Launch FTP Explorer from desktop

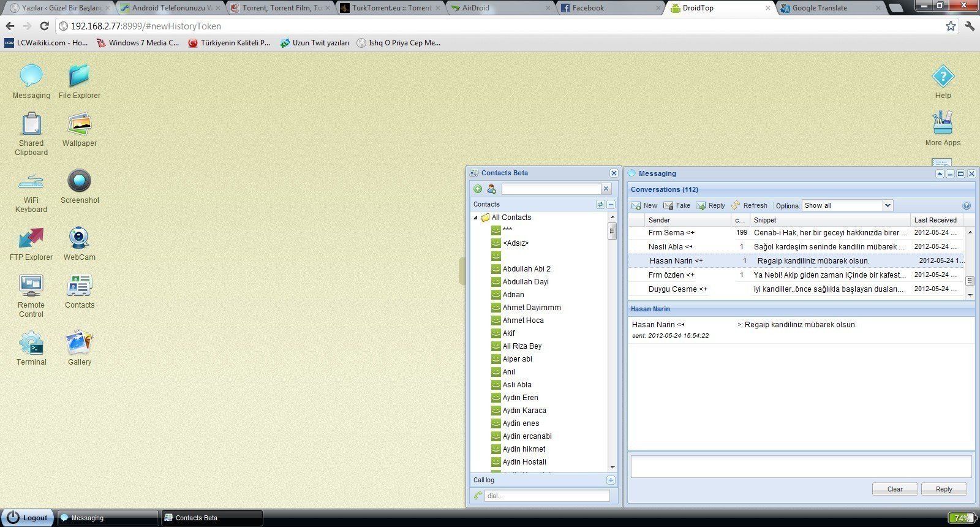31,238
